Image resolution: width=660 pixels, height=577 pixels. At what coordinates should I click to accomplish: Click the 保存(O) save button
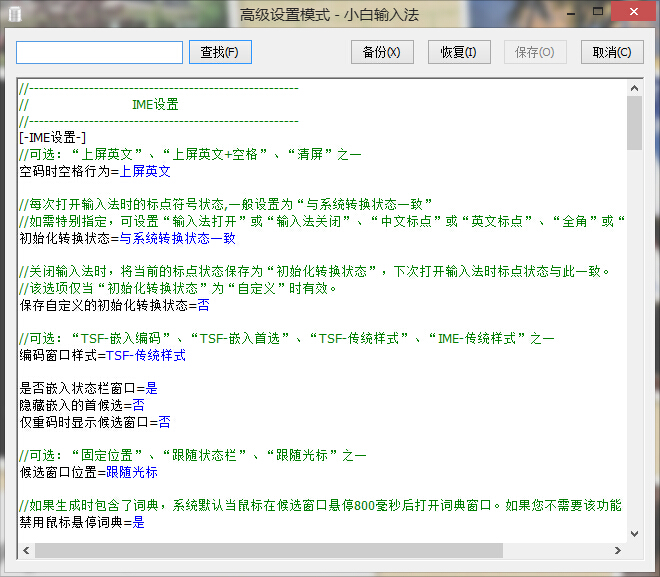pos(535,52)
